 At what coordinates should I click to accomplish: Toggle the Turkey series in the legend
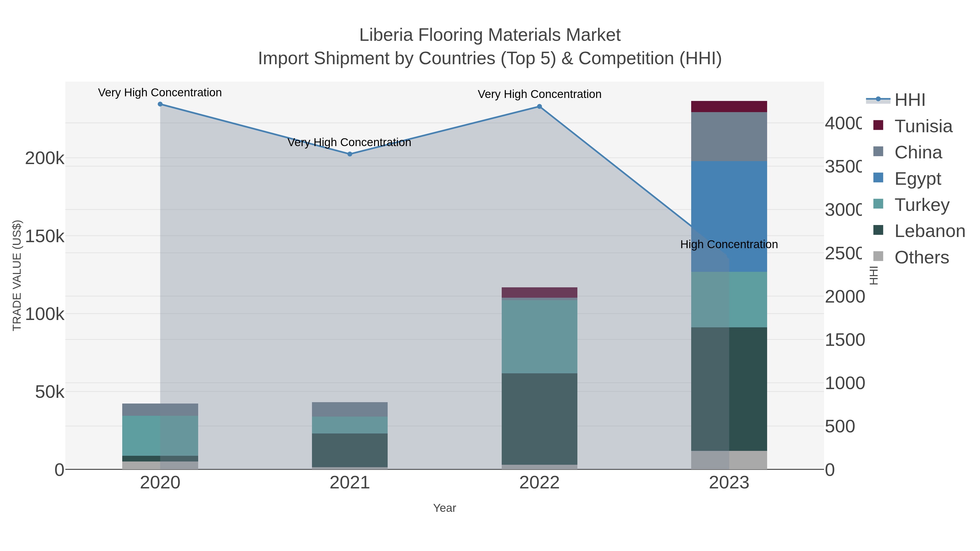point(911,205)
